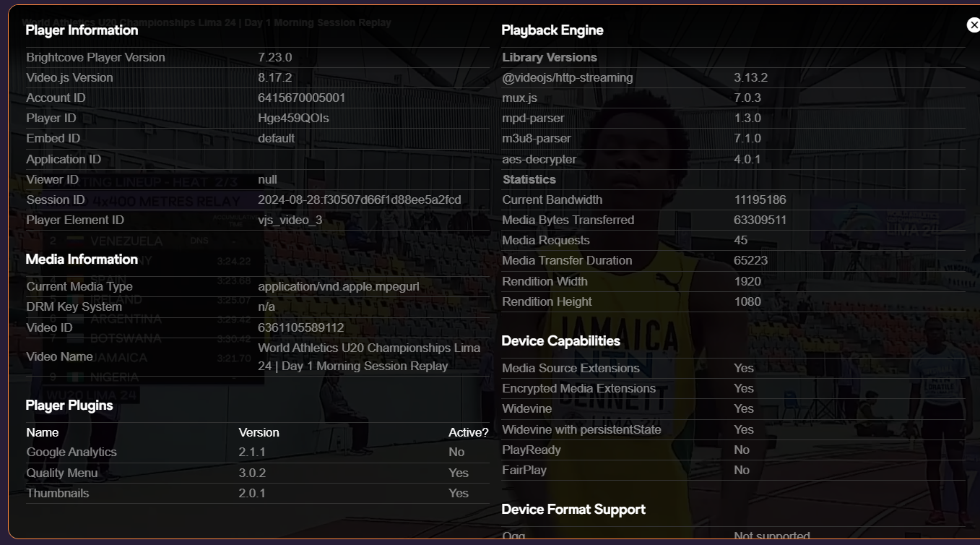The width and height of the screenshot is (980, 545).
Task: Click the Quality Menu plugin name
Action: tap(62, 473)
